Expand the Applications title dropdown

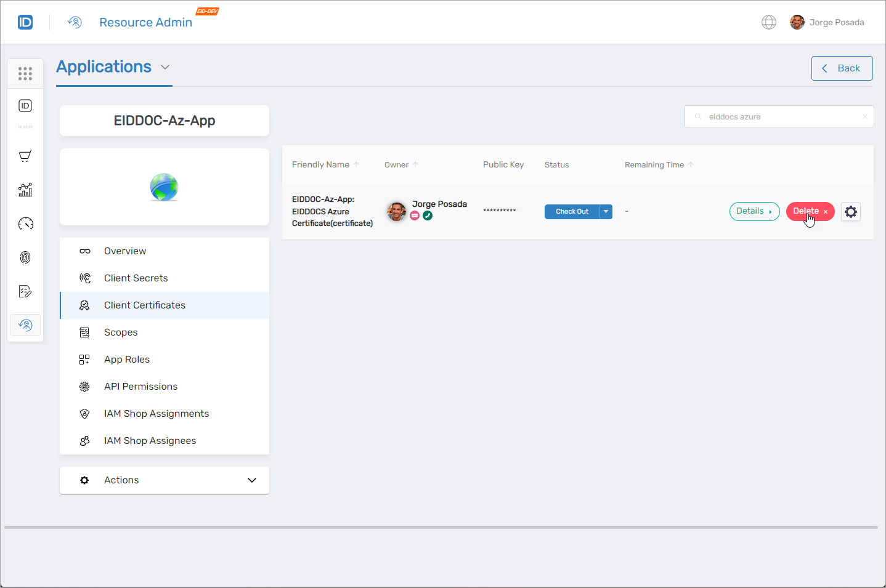point(165,67)
